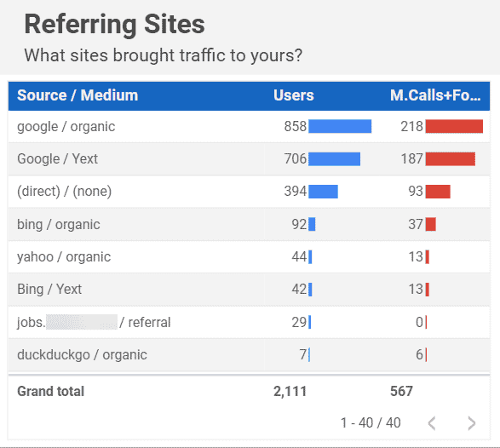The width and height of the screenshot is (500, 448).
Task: Sort by Source / Medium column header
Action: click(78, 95)
